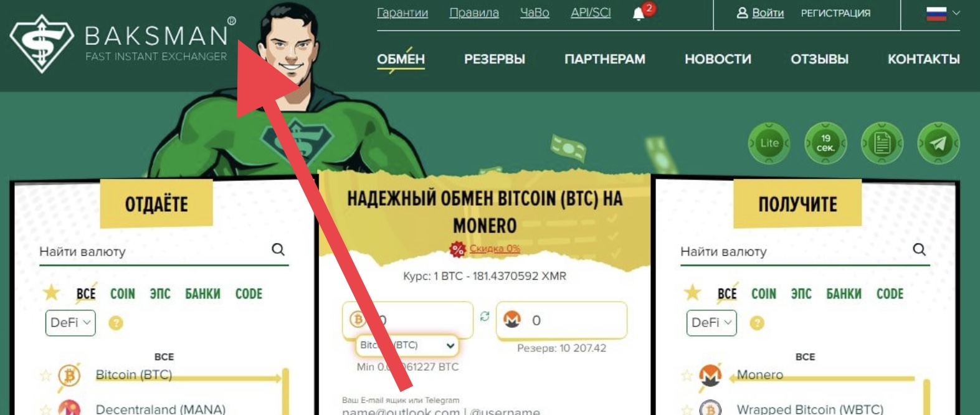Viewport: 980px width, 415px height.
Task: Click the search magnifier in Отдаёте panel
Action: (x=278, y=249)
